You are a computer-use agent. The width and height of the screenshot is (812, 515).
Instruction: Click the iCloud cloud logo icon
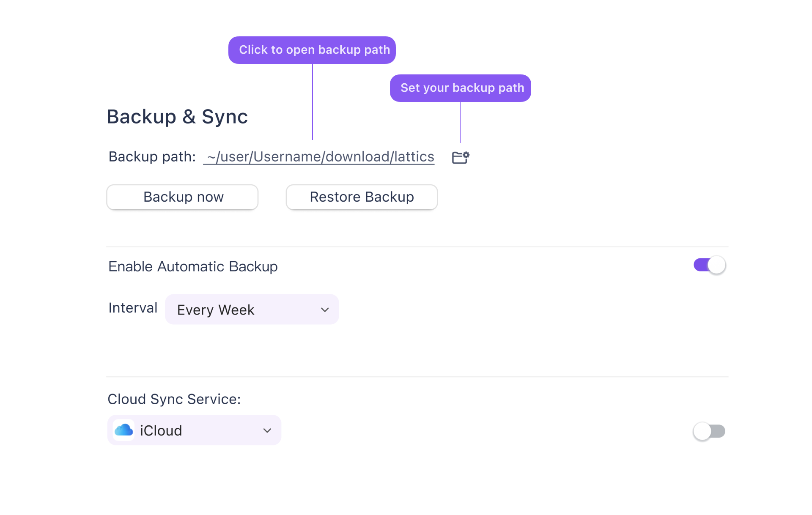[x=124, y=430]
